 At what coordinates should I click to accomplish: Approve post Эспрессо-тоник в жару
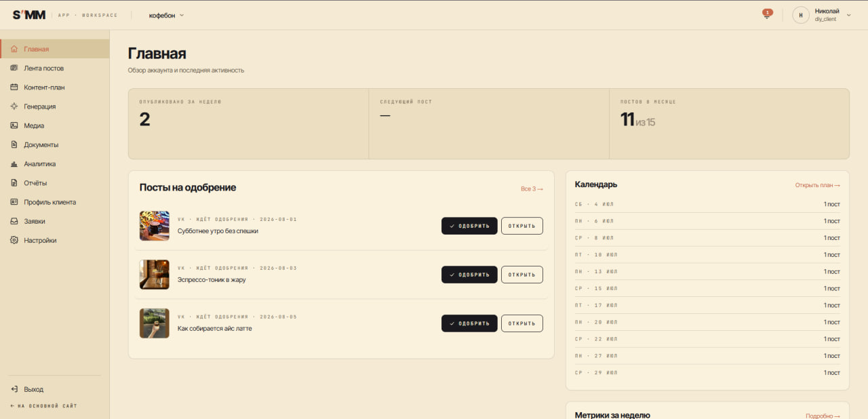[469, 275]
